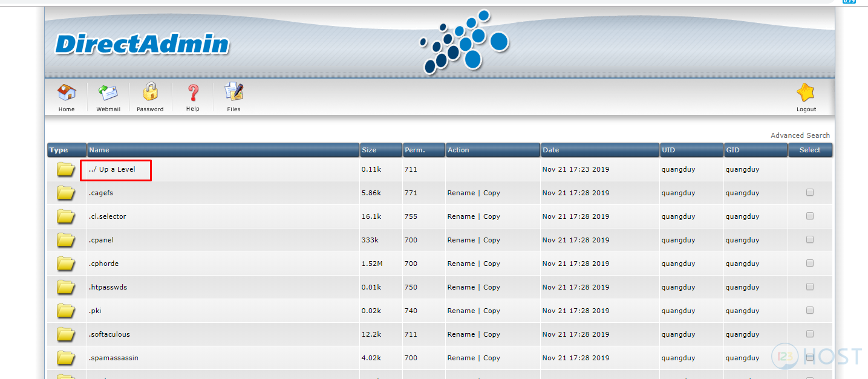The width and height of the screenshot is (868, 379).
Task: Go to ../ Up a Level
Action: [x=112, y=170]
